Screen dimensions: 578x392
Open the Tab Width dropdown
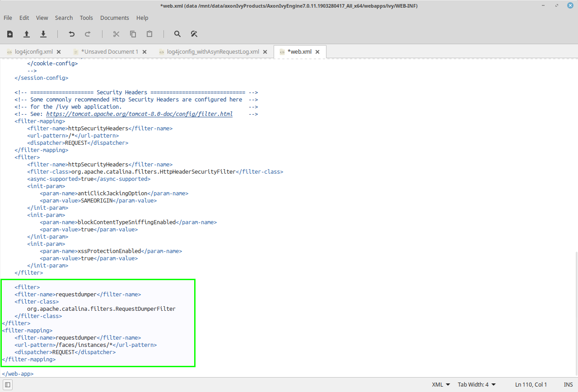[477, 385]
